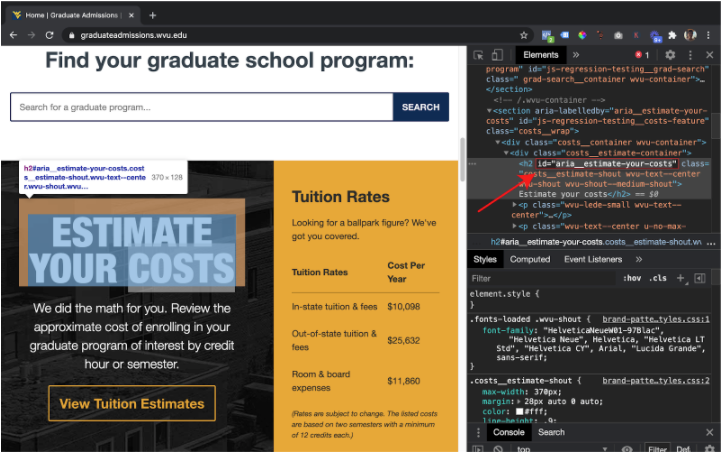
Task: Expand the wvu-lede-small paragraph node
Action: point(515,205)
